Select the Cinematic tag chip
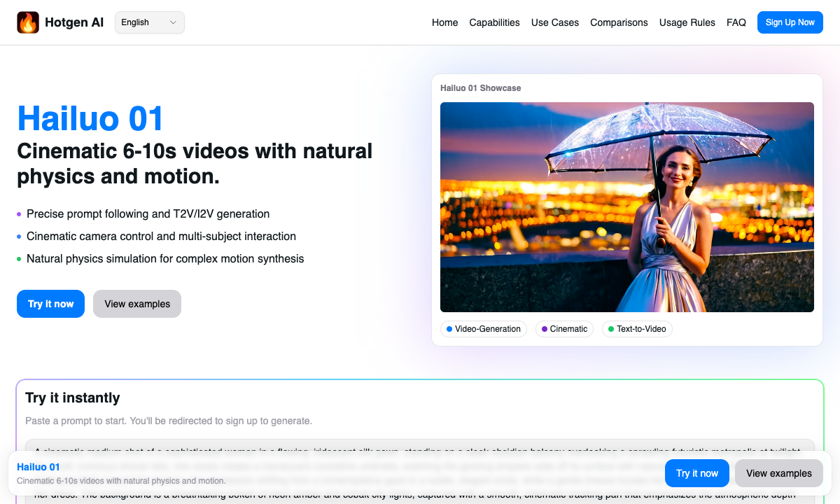 pyautogui.click(x=564, y=329)
